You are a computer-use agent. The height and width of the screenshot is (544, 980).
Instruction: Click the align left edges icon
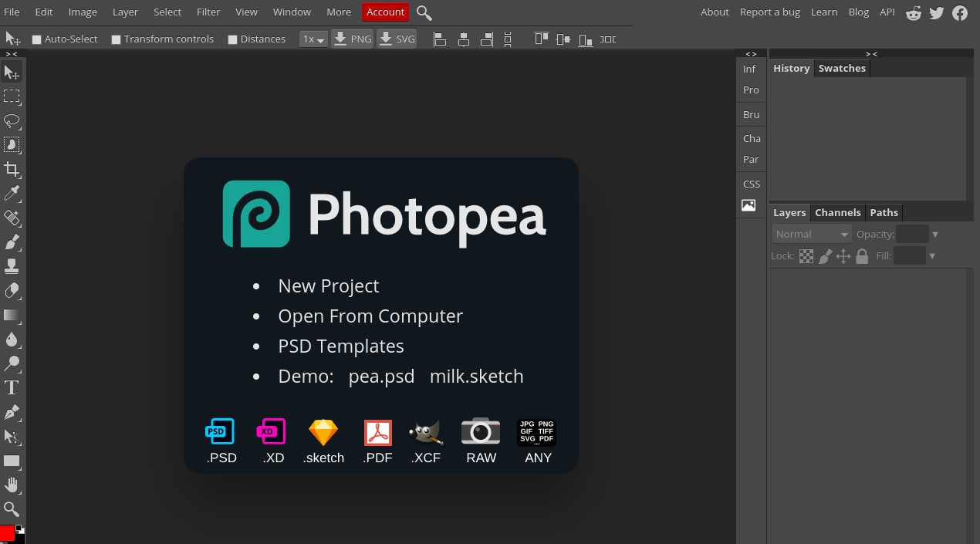[440, 39]
